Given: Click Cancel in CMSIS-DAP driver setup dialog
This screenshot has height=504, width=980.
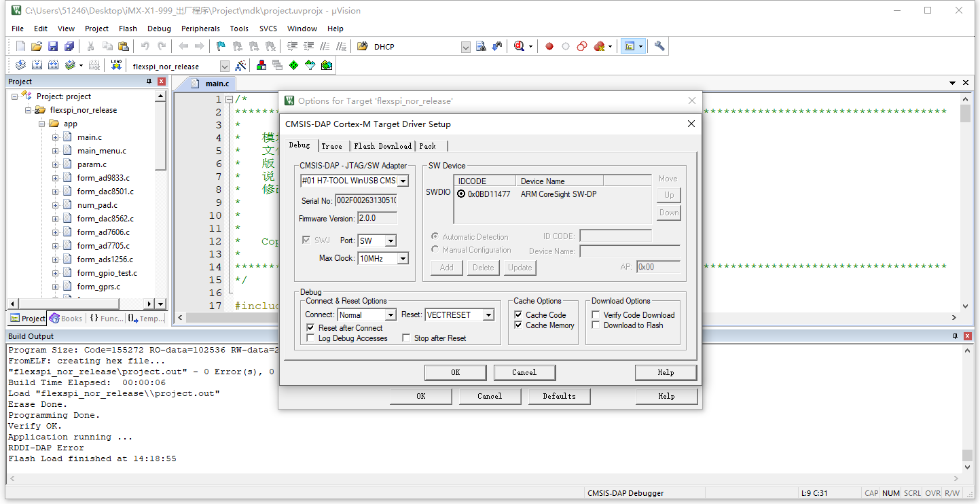Looking at the screenshot, I should click(524, 372).
